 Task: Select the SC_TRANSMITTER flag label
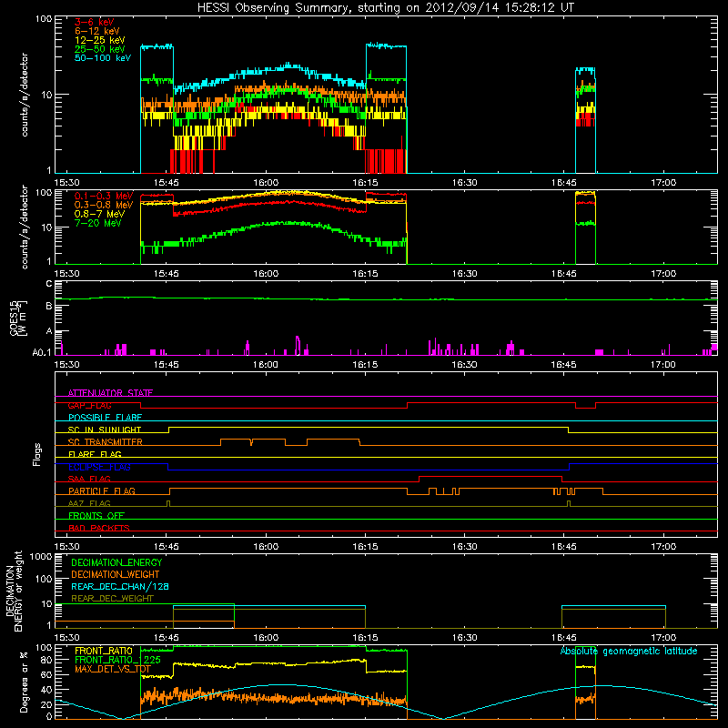(x=105, y=442)
